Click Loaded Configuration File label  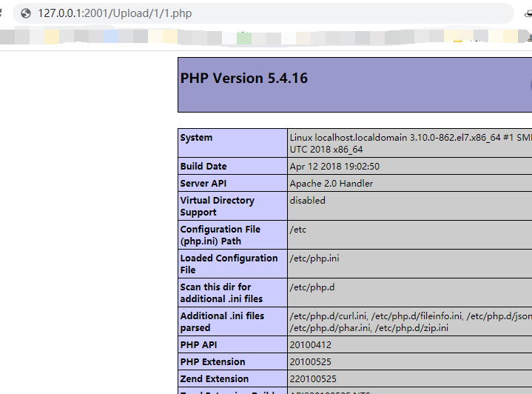(x=229, y=264)
